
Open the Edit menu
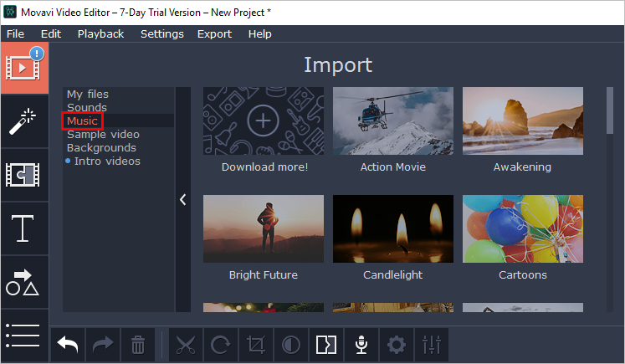[51, 33]
